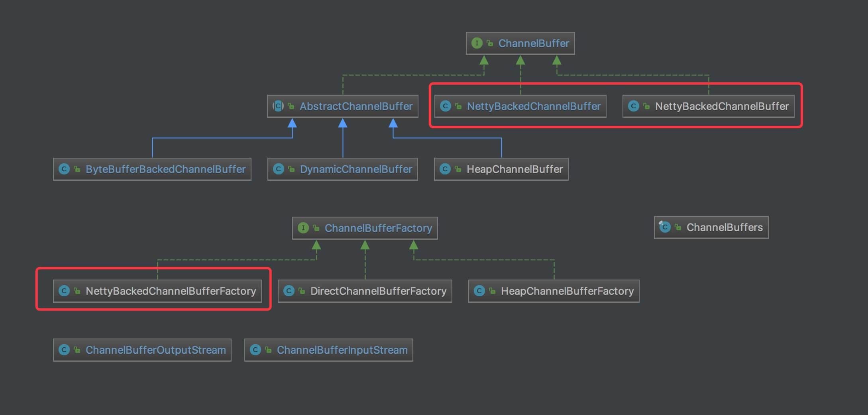
Task: Select the ByteBufferBackedChannelBuffer class name
Action: pos(165,169)
